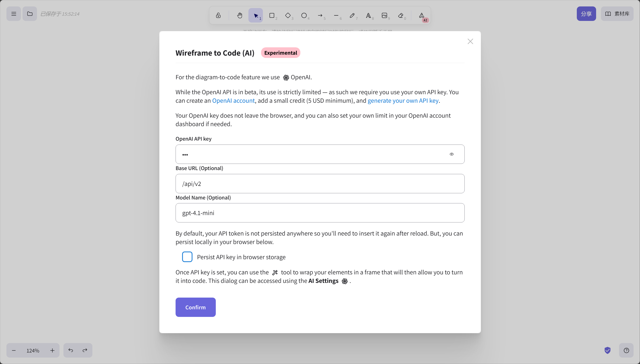Image resolution: width=640 pixels, height=364 pixels.
Task: Open the help question mark button
Action: [x=626, y=350]
